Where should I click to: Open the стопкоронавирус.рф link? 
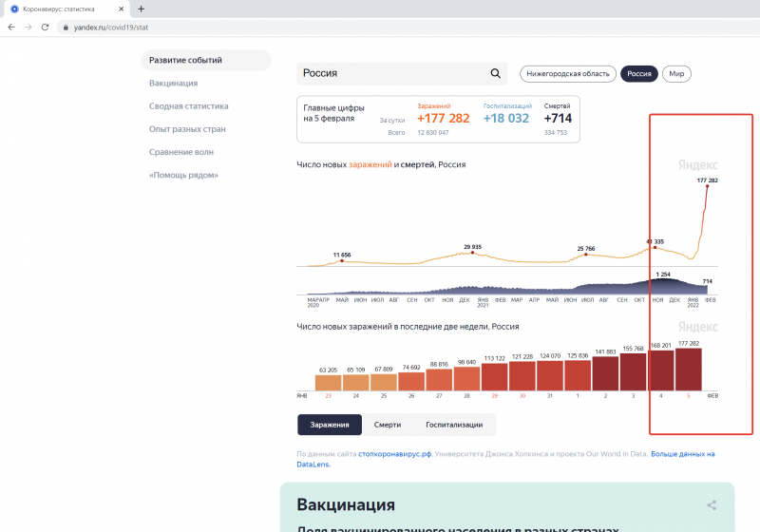tap(394, 454)
